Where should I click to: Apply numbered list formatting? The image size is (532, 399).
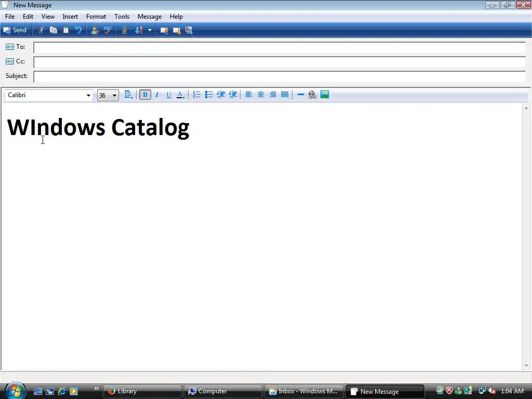tap(196, 95)
